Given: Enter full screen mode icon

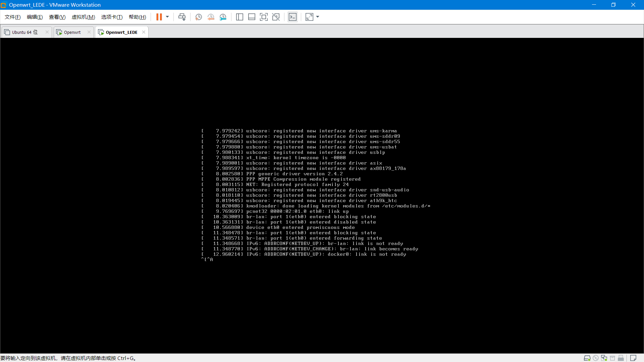Looking at the screenshot, I should pos(264,17).
